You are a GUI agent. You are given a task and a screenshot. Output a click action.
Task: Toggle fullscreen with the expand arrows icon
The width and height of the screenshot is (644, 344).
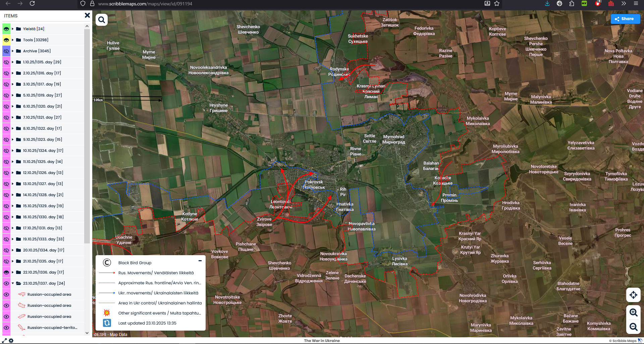click(4, 341)
